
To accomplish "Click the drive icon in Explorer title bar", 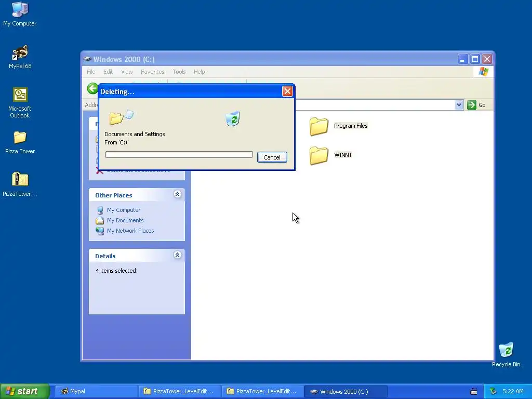I will point(87,59).
